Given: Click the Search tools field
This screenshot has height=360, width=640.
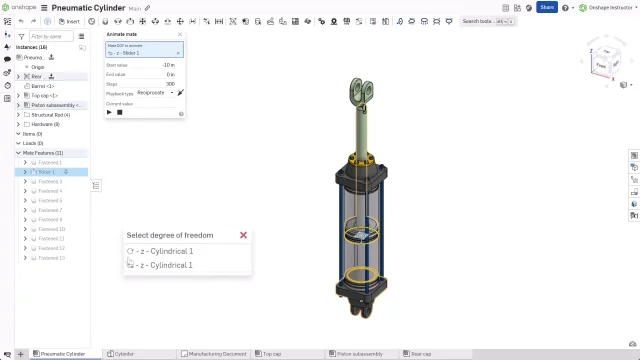Looking at the screenshot, I should click(x=488, y=21).
